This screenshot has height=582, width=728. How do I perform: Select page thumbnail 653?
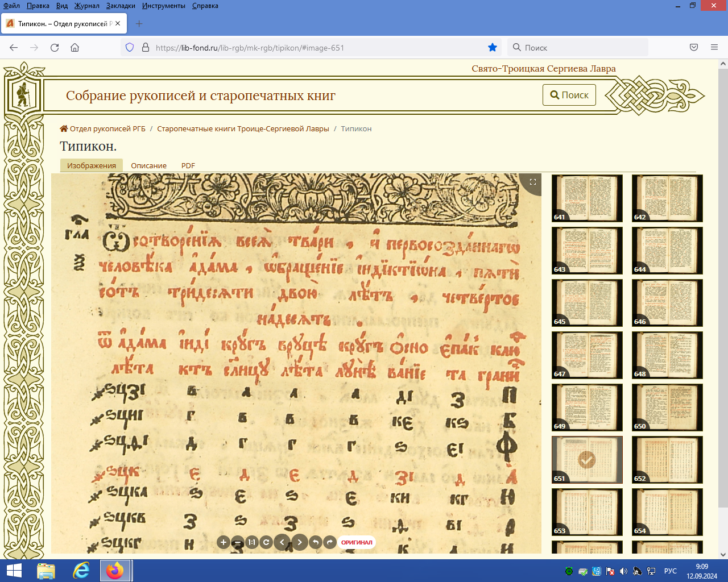pyautogui.click(x=587, y=512)
